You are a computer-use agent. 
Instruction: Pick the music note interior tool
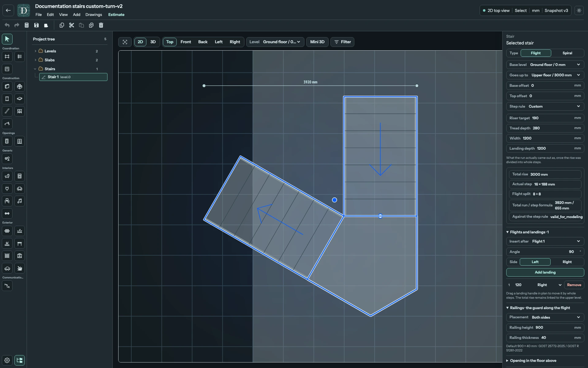tap(20, 201)
